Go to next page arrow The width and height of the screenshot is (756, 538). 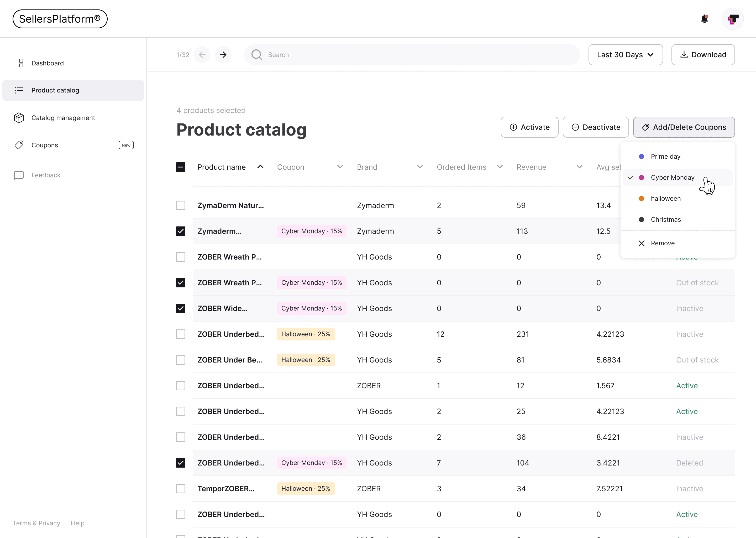coord(223,55)
